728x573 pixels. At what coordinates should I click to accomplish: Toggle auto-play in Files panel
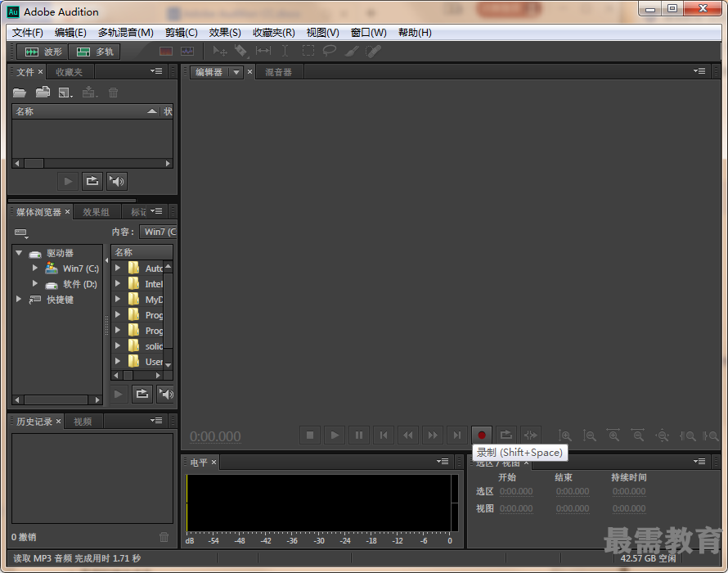click(116, 181)
